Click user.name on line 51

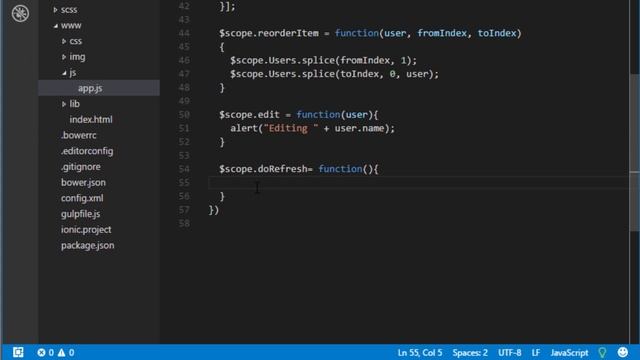tap(359, 128)
